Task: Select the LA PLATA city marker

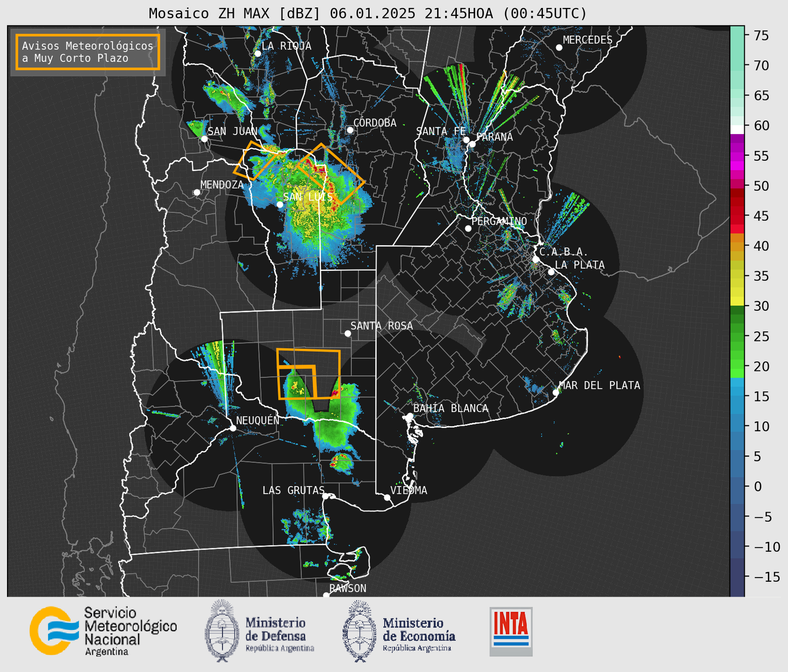Action: click(x=551, y=272)
